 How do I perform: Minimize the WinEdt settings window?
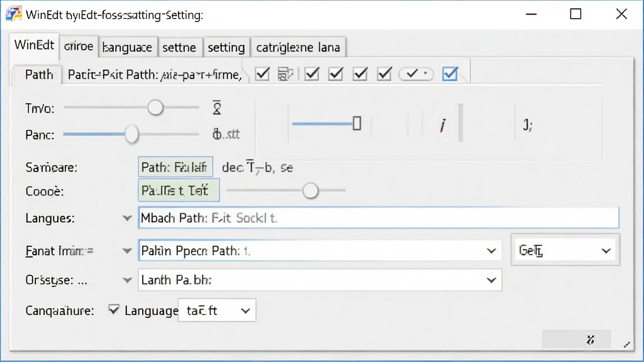(x=531, y=14)
